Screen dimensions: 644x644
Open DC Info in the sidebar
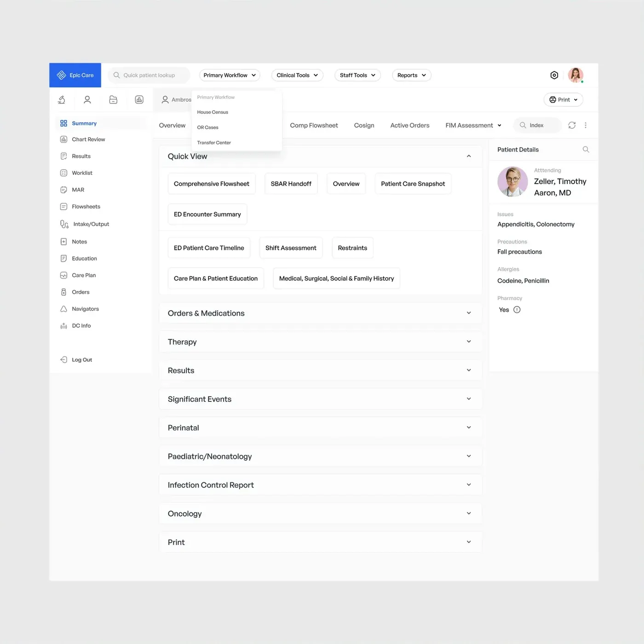81,326
